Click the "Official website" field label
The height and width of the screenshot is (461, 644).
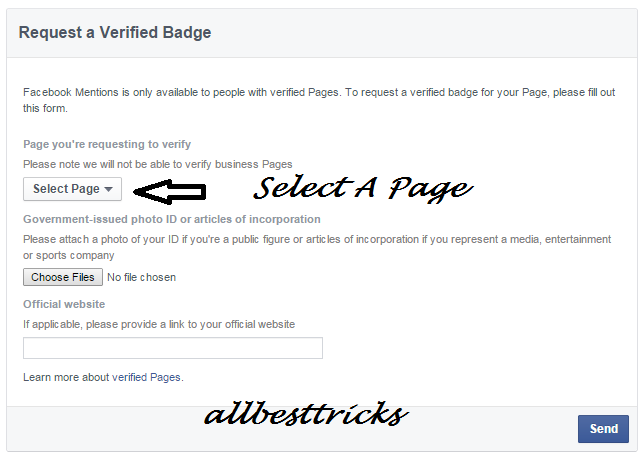[64, 304]
